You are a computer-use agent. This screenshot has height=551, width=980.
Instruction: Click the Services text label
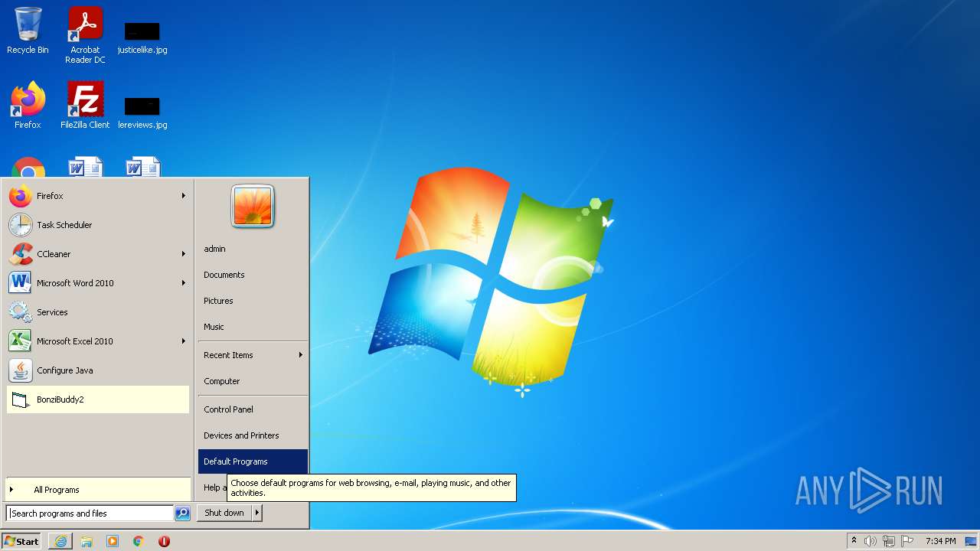(x=52, y=312)
